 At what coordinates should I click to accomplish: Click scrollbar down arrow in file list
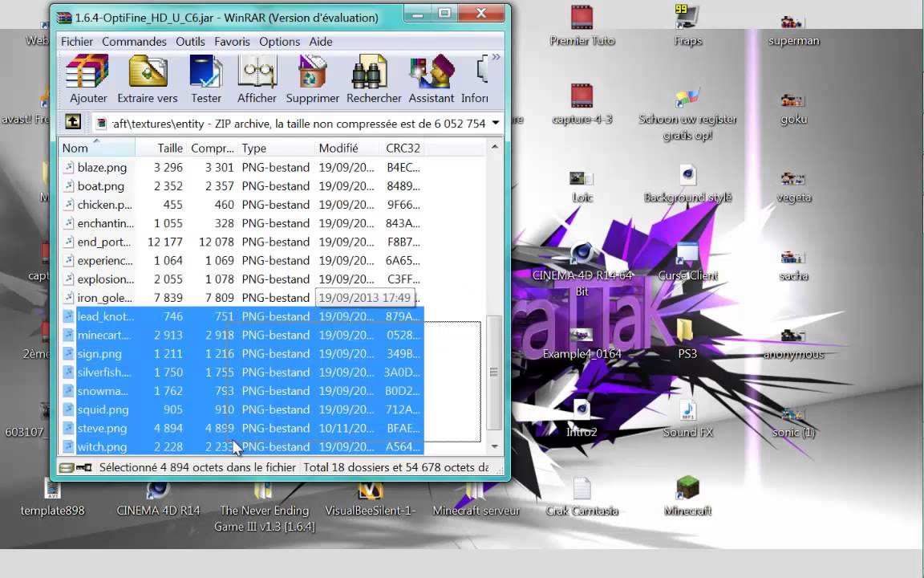click(494, 446)
